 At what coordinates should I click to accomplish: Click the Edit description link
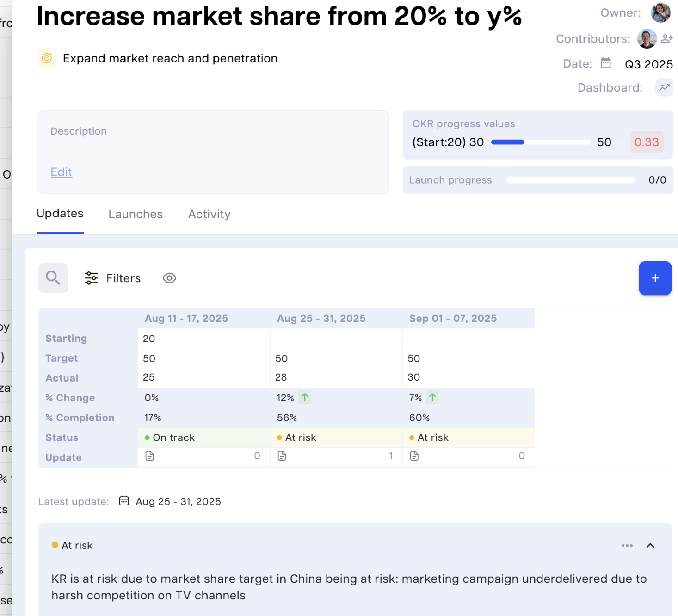pos(61,172)
